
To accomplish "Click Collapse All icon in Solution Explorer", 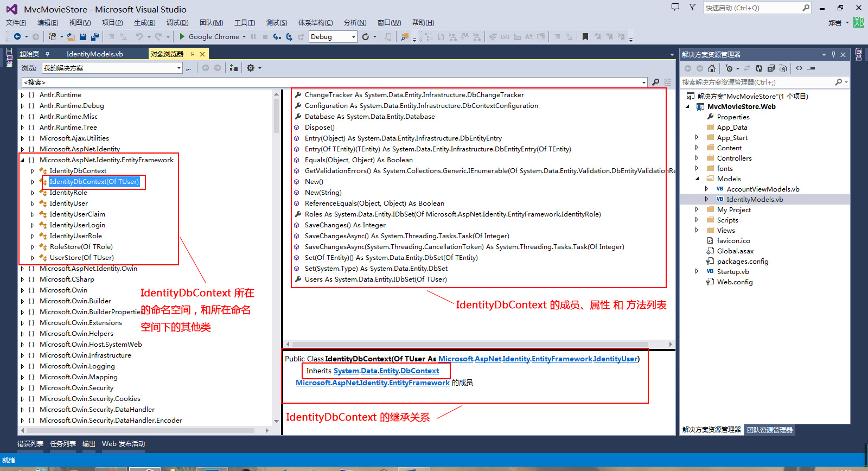I will [x=770, y=68].
